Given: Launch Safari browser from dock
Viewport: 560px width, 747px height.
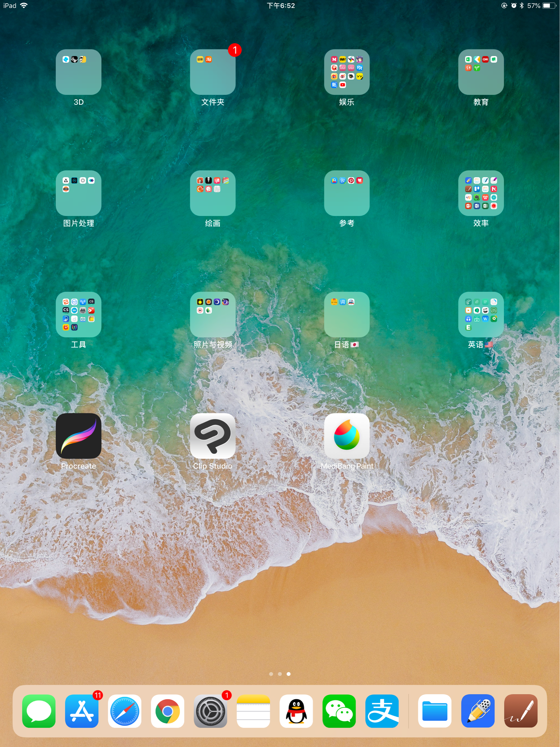Looking at the screenshot, I should [125, 711].
